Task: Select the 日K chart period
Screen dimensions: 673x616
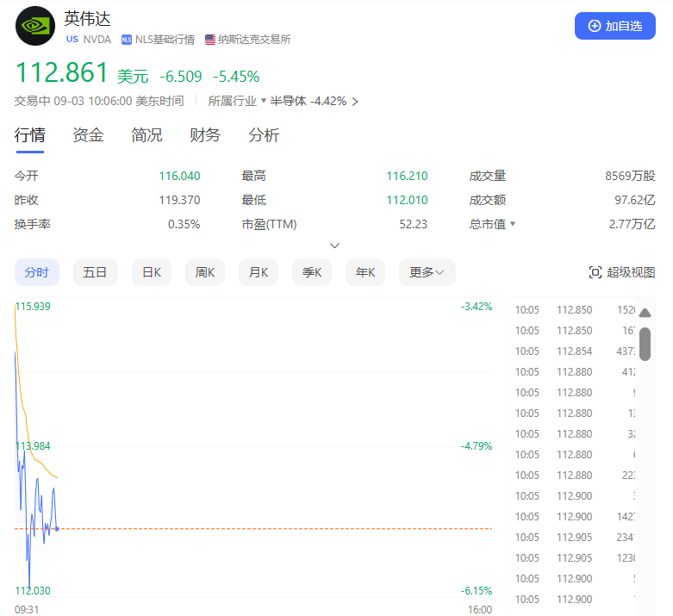Action: click(151, 272)
